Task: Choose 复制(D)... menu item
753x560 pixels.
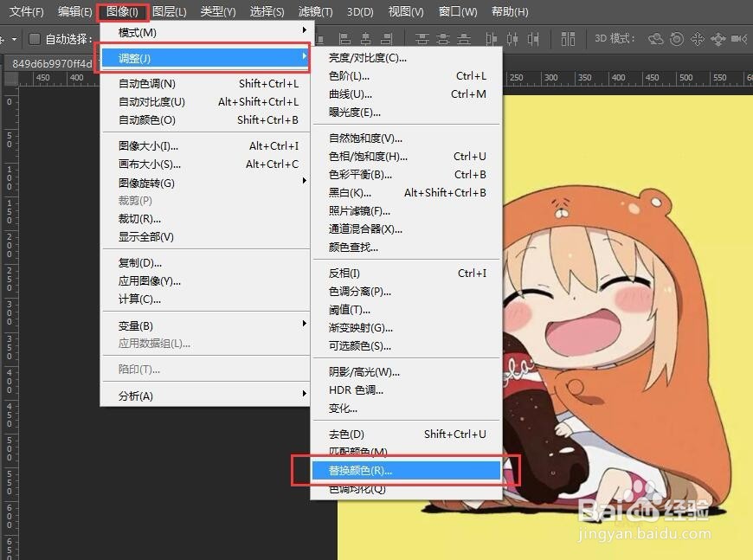Action: (x=205, y=263)
